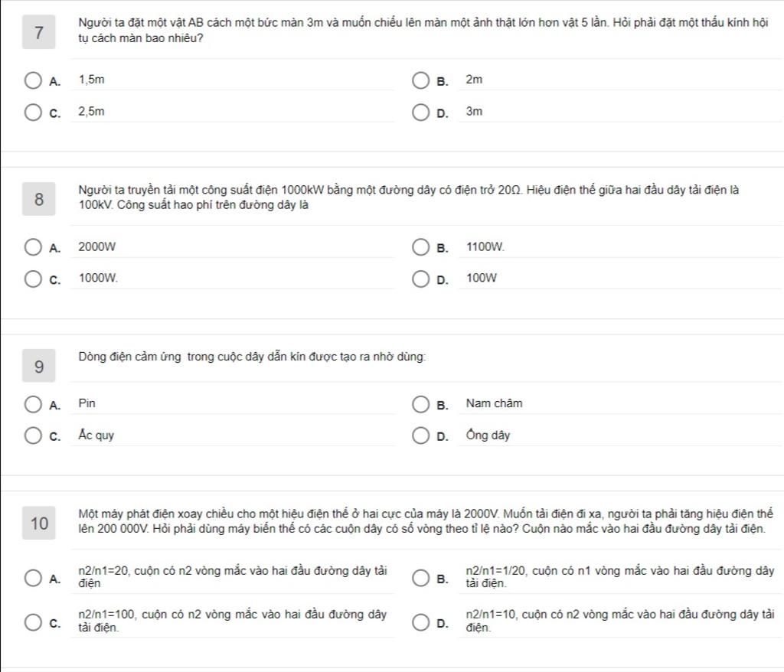Select answer A n2/n1=20 in question 10

pyautogui.click(x=33, y=578)
